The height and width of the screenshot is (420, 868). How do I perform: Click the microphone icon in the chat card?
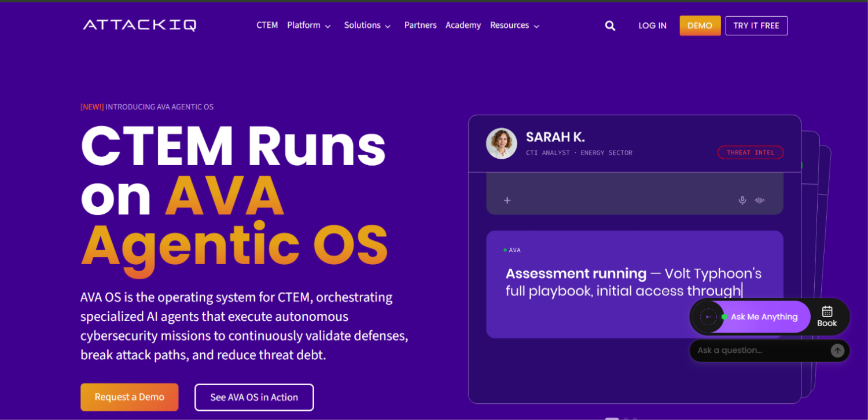742,200
